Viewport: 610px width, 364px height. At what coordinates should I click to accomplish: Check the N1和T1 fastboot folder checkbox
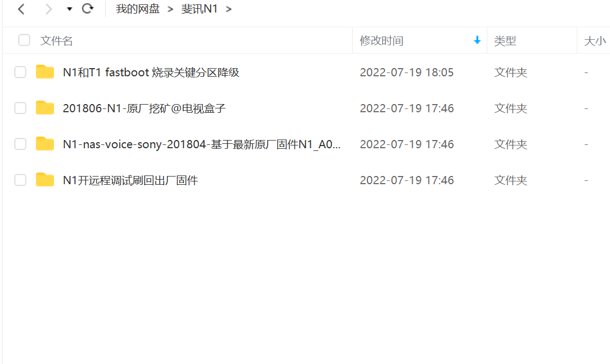[20, 72]
